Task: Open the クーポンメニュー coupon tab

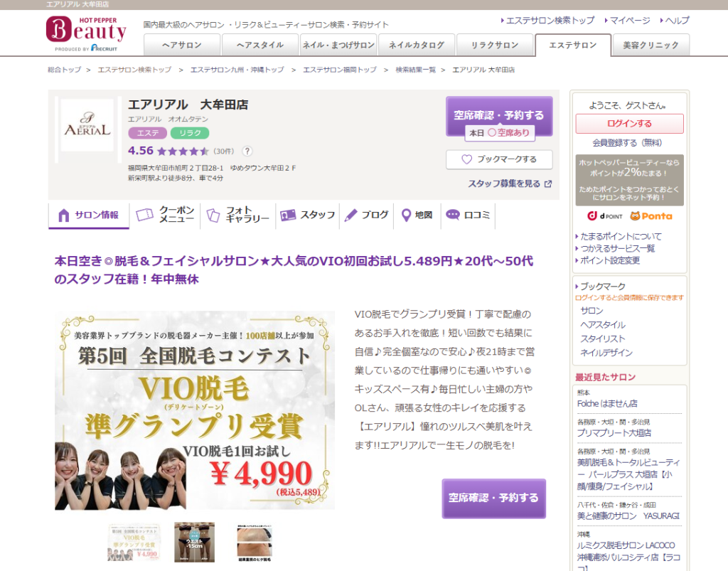Action: [x=166, y=215]
